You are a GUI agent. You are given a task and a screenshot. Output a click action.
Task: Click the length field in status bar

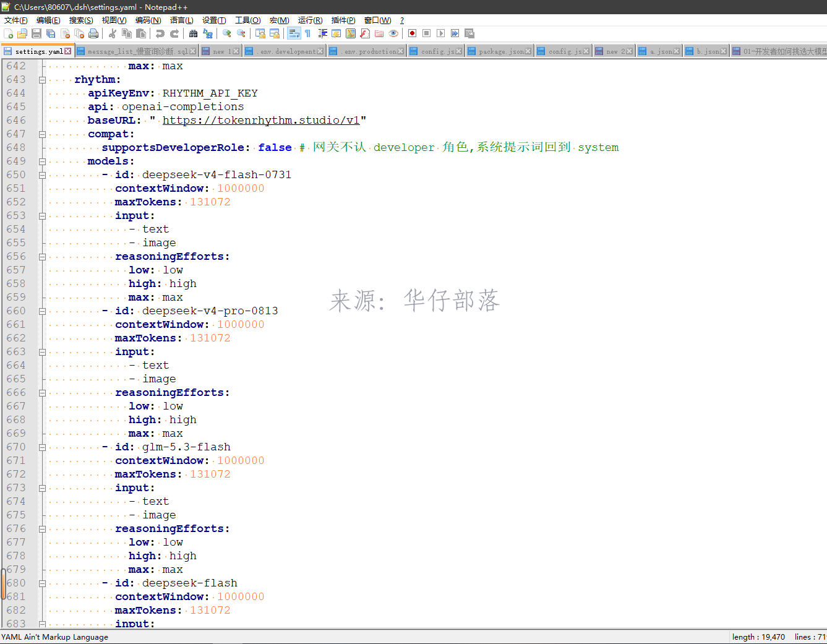point(758,637)
